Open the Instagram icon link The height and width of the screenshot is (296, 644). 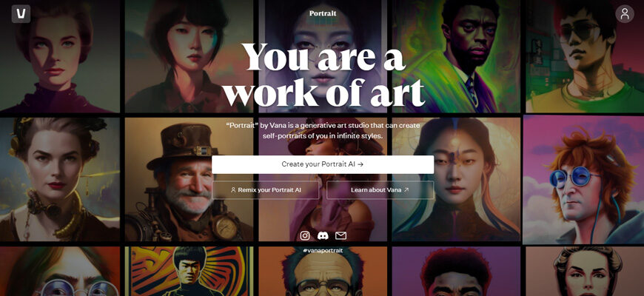(x=305, y=235)
